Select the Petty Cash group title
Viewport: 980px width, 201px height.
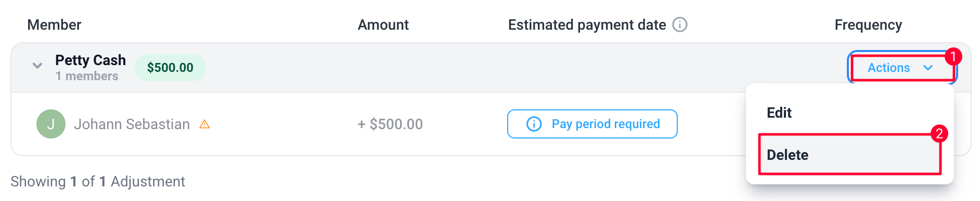coord(91,60)
